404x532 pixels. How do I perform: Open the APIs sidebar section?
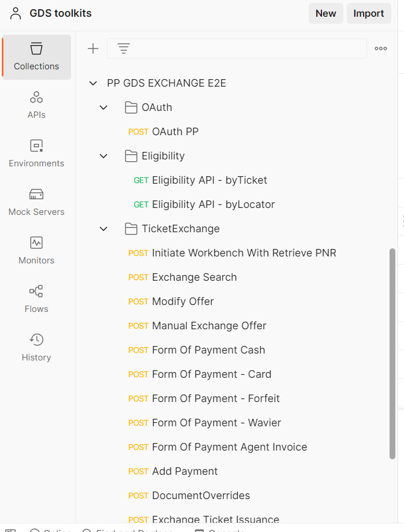(x=36, y=105)
